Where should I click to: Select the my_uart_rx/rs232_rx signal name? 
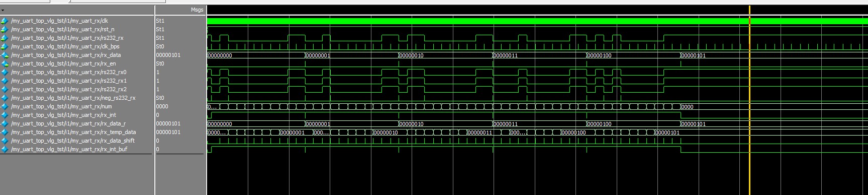tap(67, 38)
